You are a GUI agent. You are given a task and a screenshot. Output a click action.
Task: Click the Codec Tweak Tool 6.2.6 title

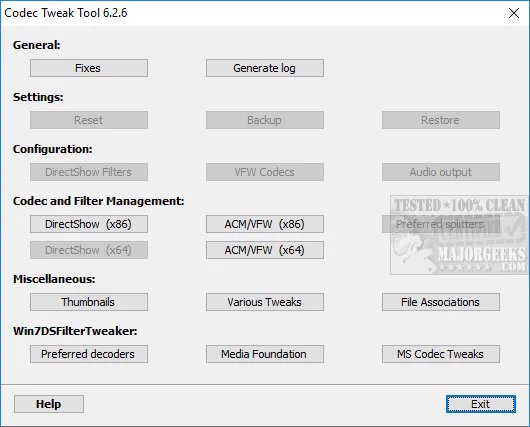point(66,13)
